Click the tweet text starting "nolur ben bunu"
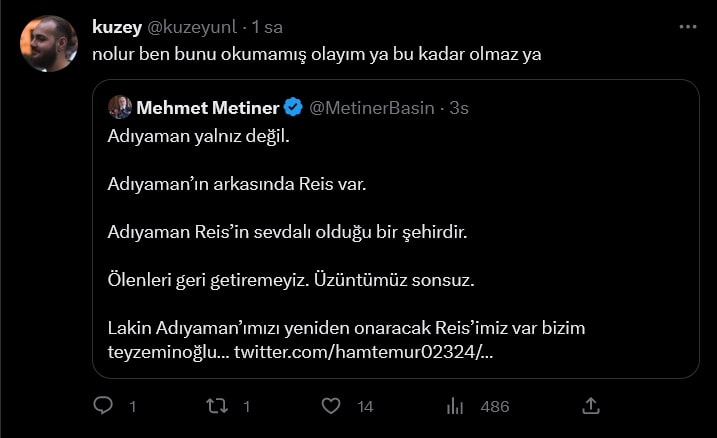 (x=316, y=54)
